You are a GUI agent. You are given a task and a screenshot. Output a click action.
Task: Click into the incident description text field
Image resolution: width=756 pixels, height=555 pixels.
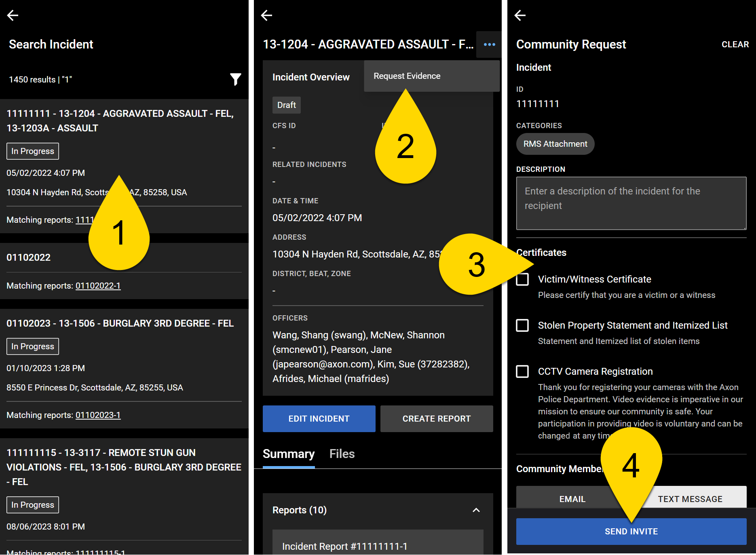[x=631, y=203]
